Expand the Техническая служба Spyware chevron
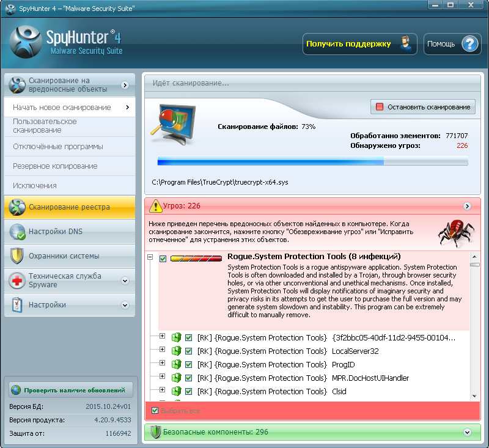The height and width of the screenshot is (448, 489). tap(125, 281)
